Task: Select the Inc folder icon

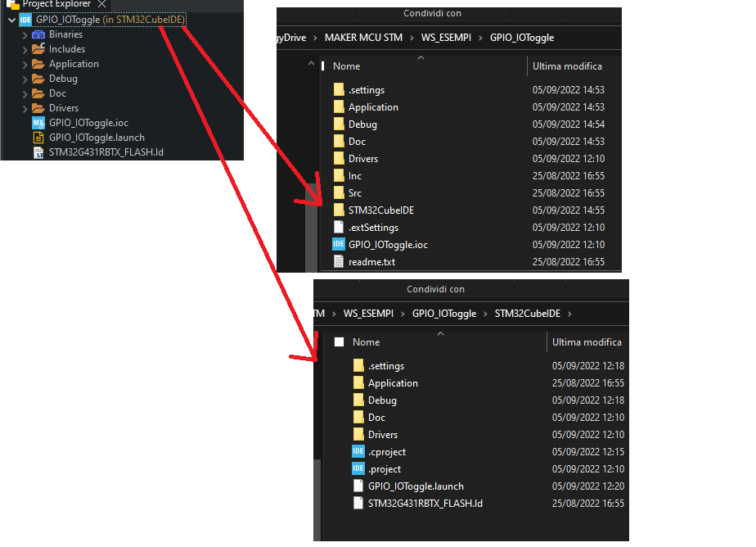Action: pyautogui.click(x=339, y=175)
